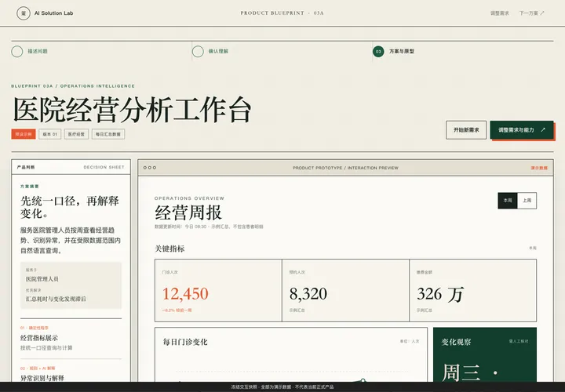Click the OPERATIONS OVERVIEW label

(x=189, y=198)
